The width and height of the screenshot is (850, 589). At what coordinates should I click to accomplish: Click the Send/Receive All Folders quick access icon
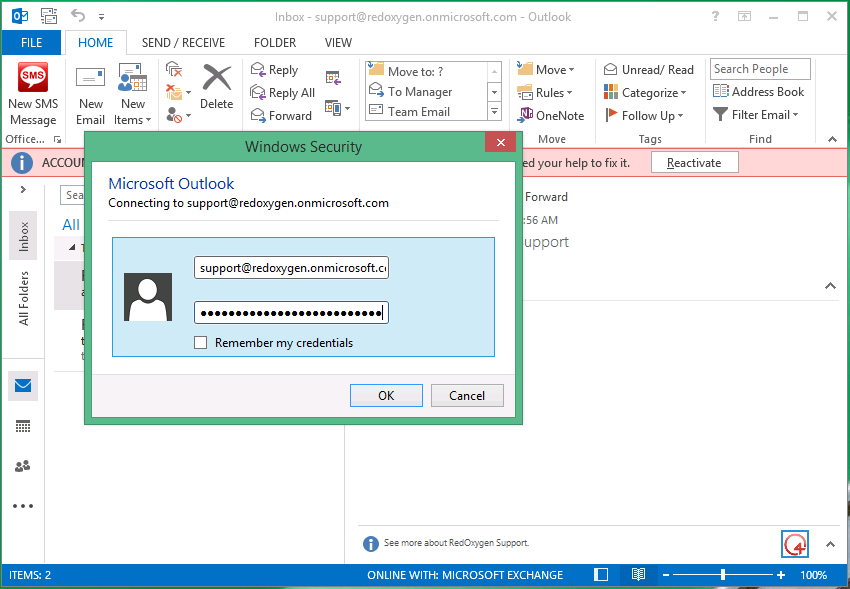click(49, 16)
